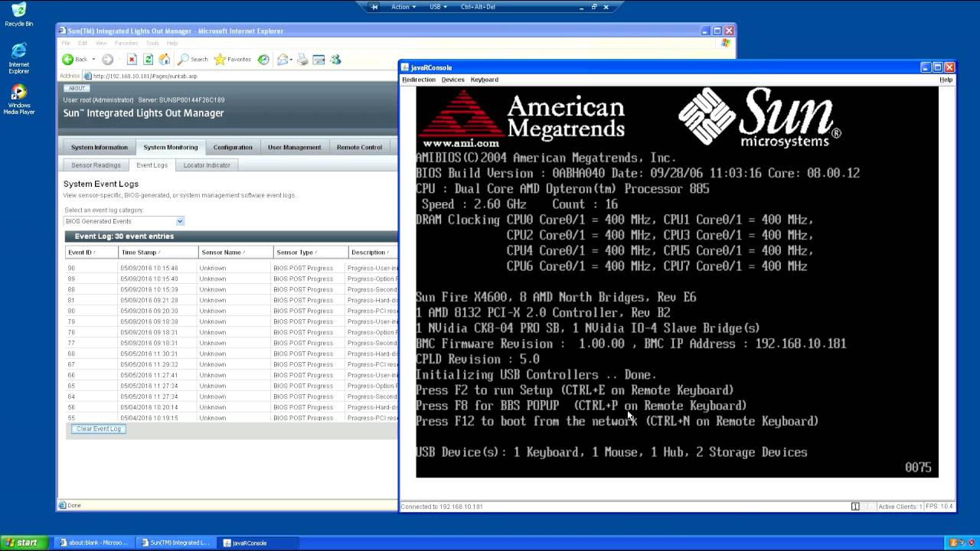The image size is (980, 551).
Task: Click the Done status text in IE
Action: pyautogui.click(x=74, y=505)
